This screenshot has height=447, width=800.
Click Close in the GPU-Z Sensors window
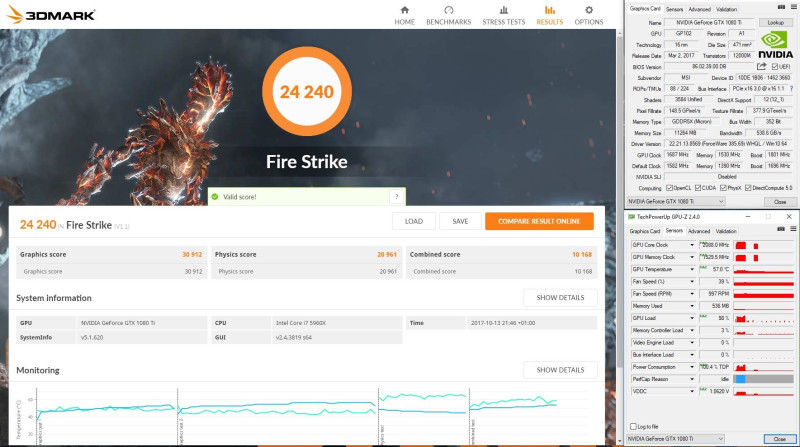780,439
